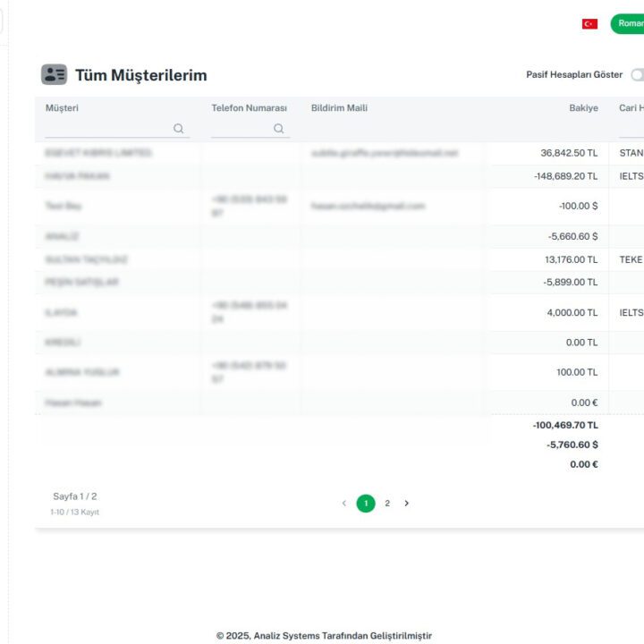Go to previous page using left chevron
This screenshot has height=644, width=644.
coord(344,504)
